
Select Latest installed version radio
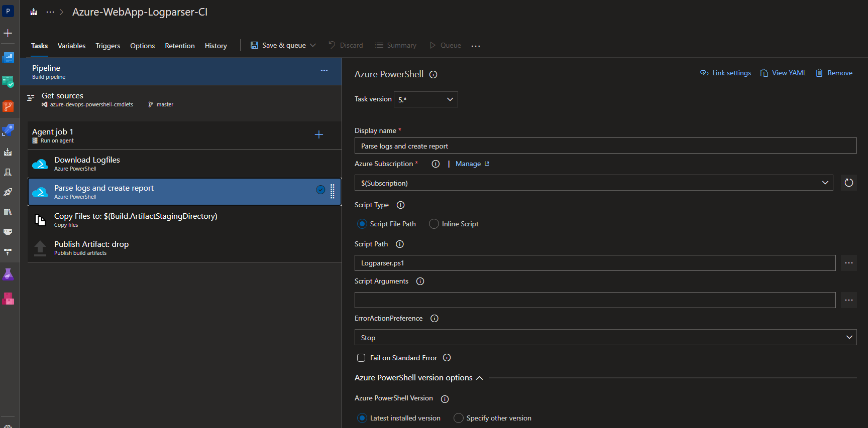pos(362,418)
